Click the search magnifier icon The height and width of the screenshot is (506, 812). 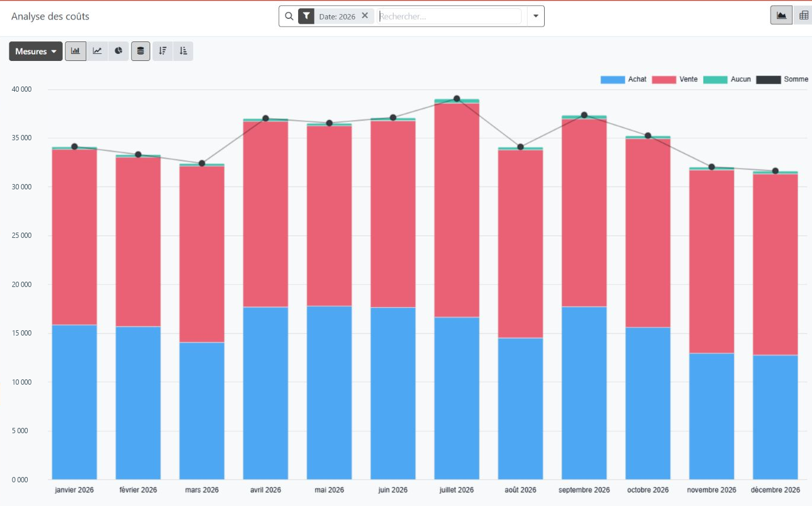pos(289,16)
